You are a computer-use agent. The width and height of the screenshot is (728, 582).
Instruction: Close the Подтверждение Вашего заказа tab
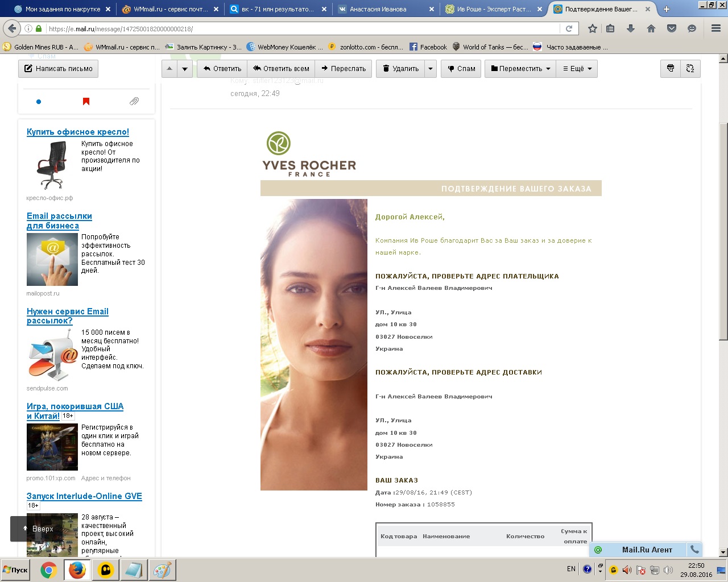tap(647, 9)
